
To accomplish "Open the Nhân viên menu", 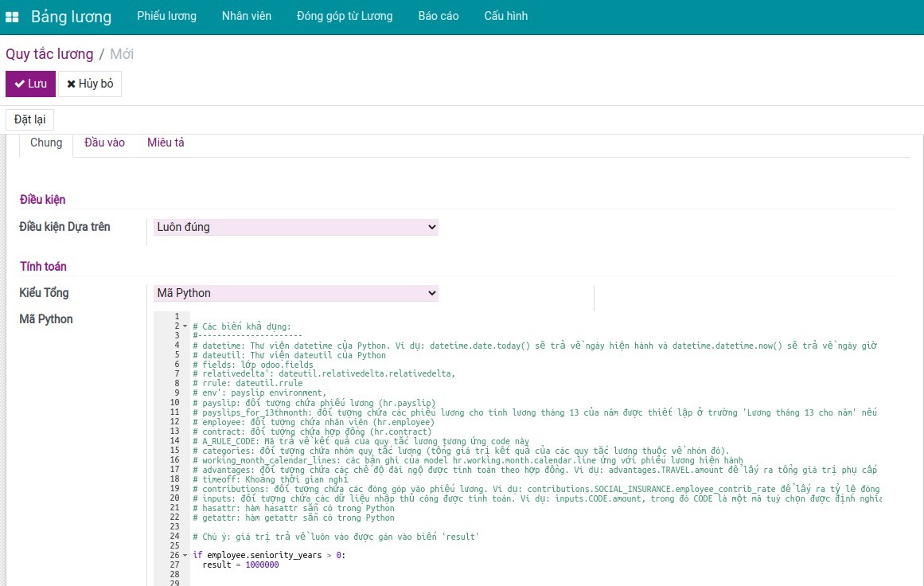I will pos(246,16).
